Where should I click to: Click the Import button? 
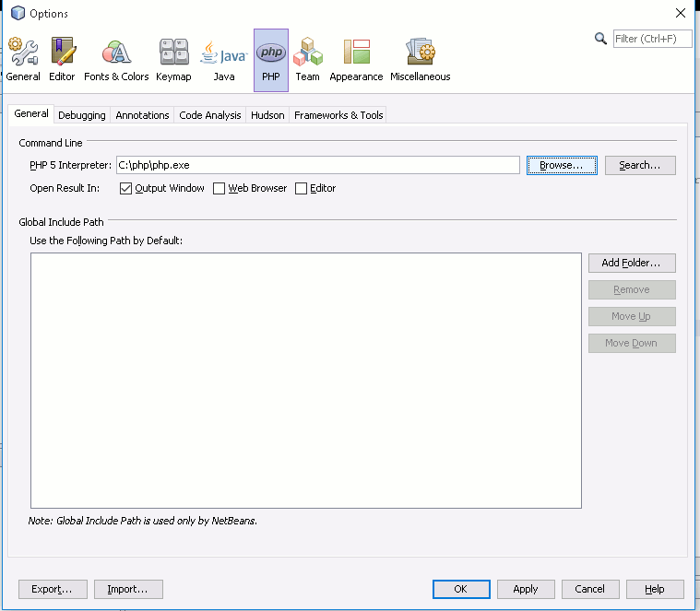click(128, 589)
